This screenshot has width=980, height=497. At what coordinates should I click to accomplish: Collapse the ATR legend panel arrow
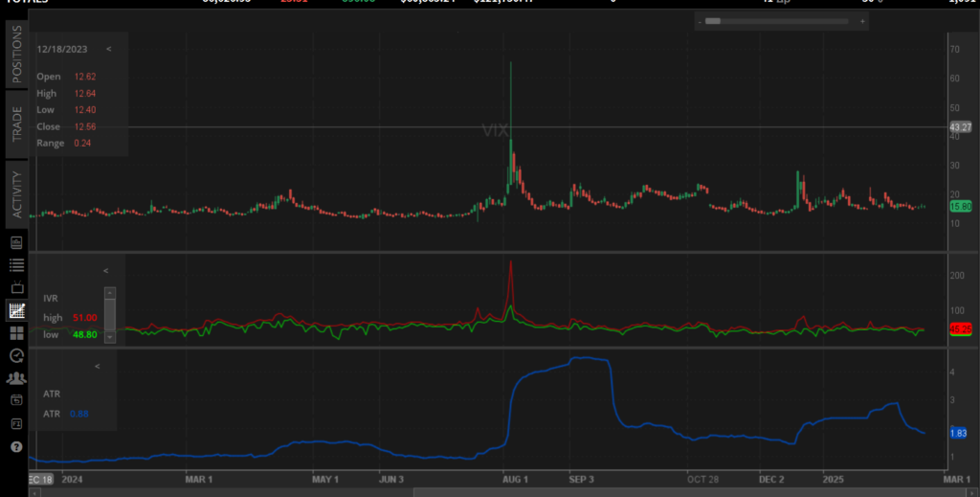click(97, 366)
